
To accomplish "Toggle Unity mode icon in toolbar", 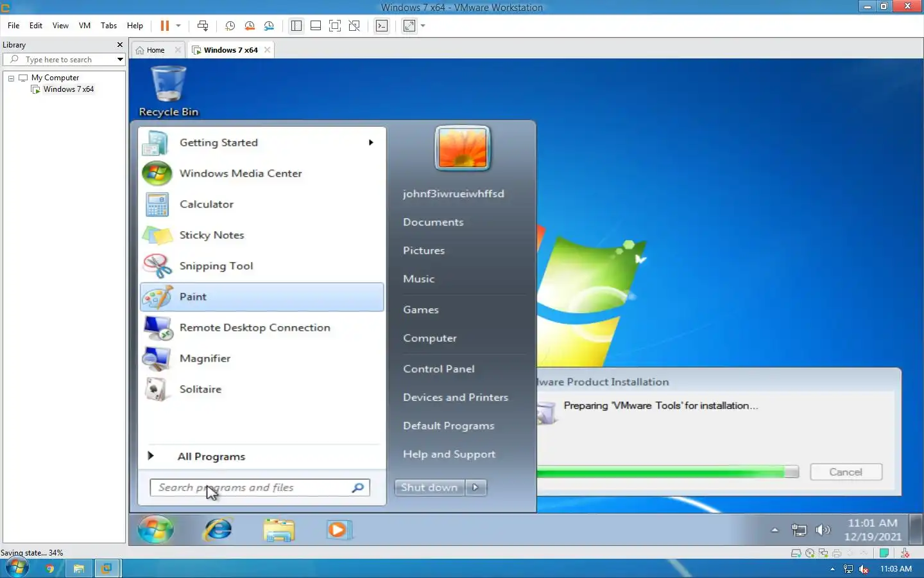I will point(354,26).
